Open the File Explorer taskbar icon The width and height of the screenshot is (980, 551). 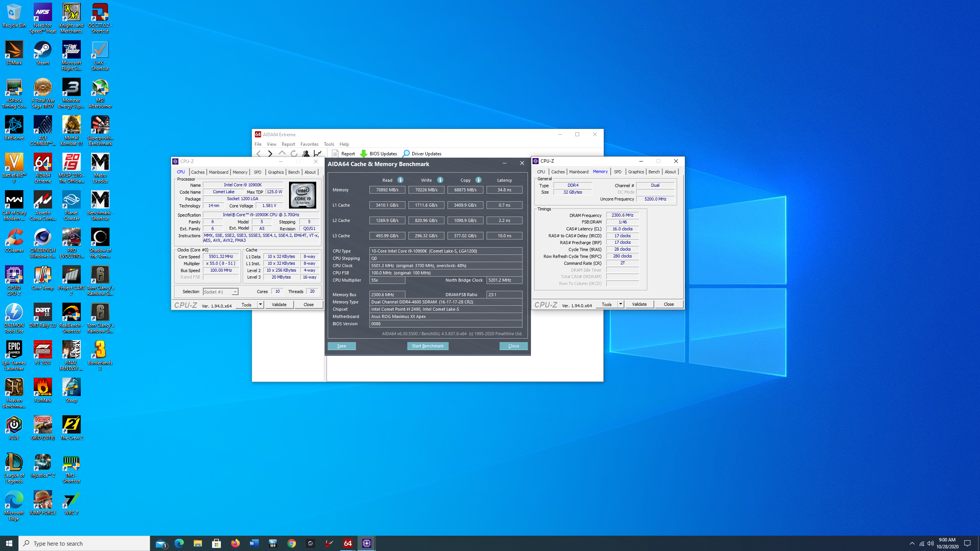198,543
